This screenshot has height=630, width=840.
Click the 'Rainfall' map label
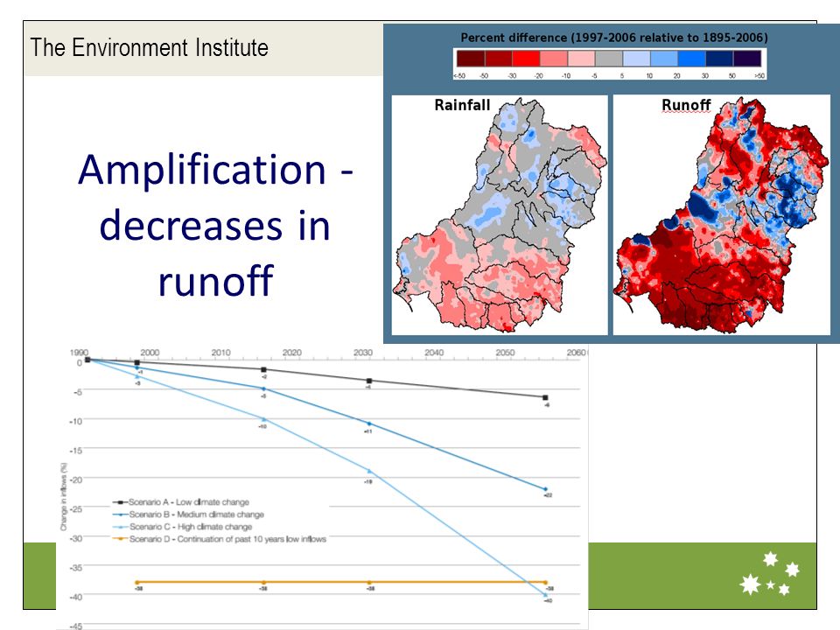click(x=462, y=104)
